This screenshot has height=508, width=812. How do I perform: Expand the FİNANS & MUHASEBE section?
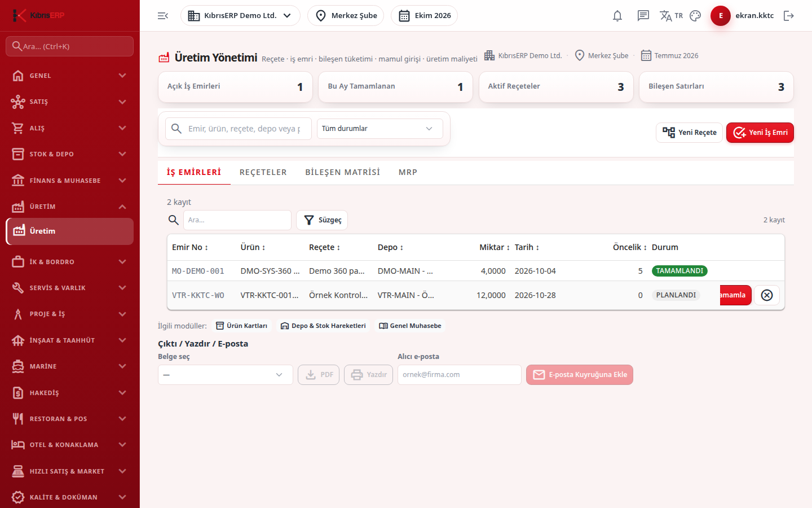70,181
